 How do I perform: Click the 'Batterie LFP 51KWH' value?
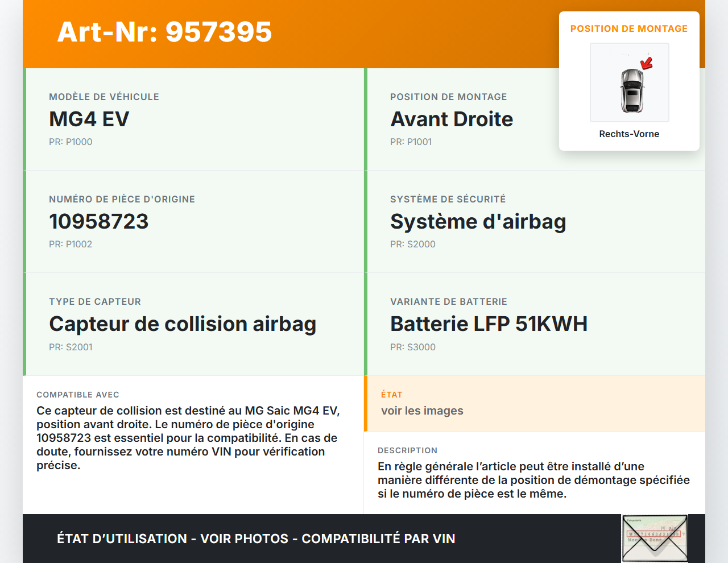(x=489, y=324)
